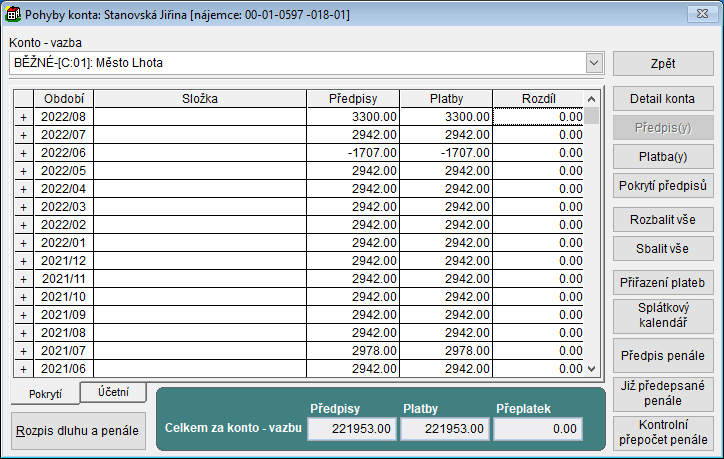Open Detail konta
Viewport: 724px width, 459px height.
coord(662,99)
